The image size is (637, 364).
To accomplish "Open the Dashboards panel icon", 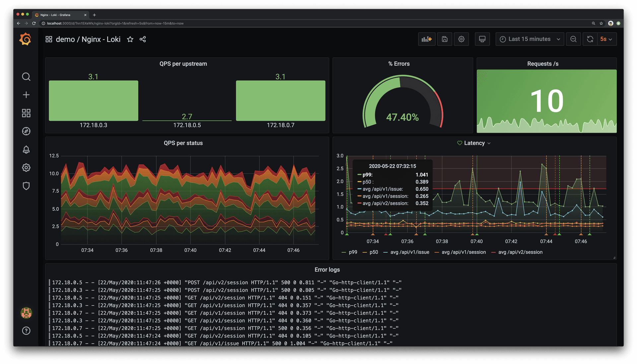I will point(26,113).
